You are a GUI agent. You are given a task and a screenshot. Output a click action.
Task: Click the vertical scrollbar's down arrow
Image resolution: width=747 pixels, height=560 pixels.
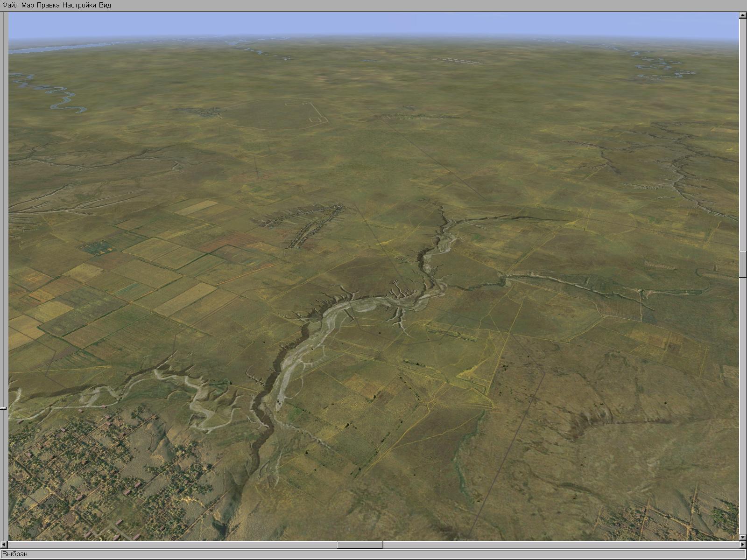point(743,537)
